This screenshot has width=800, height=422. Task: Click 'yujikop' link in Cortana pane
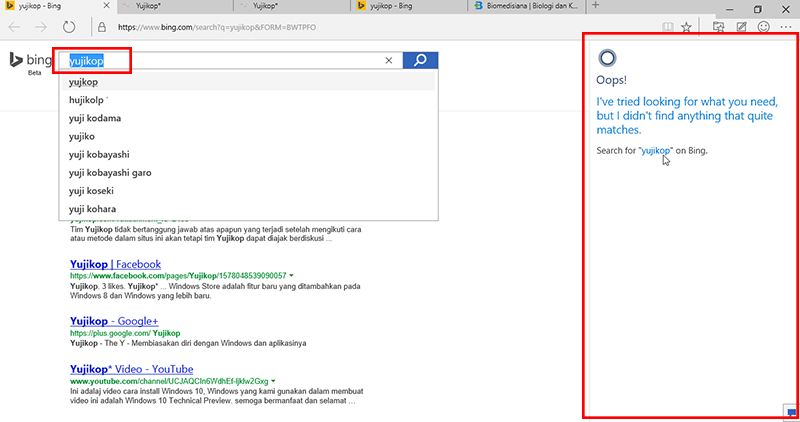(x=656, y=151)
